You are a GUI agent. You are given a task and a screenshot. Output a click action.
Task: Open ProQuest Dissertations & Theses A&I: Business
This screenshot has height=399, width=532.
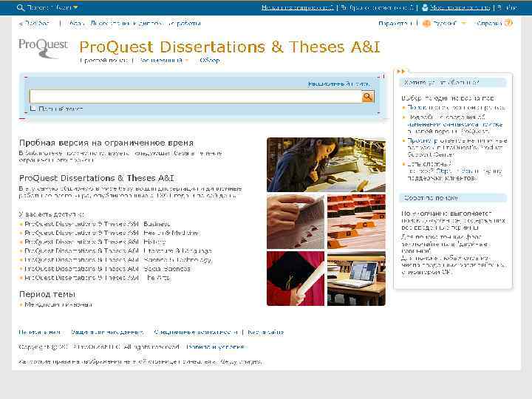coord(97,224)
